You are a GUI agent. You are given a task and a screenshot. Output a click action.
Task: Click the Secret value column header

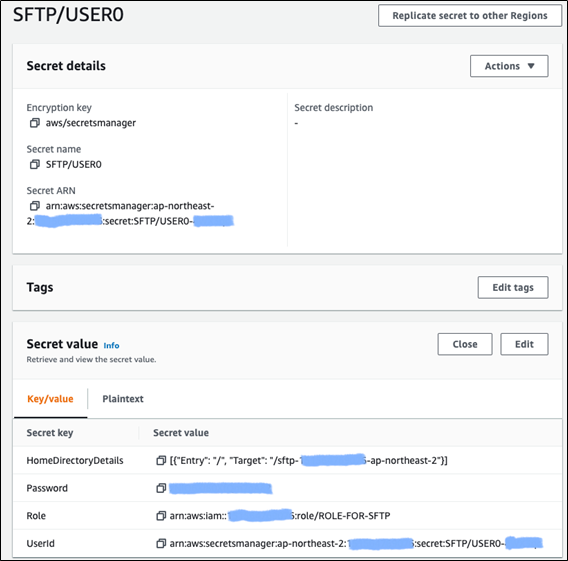click(181, 433)
